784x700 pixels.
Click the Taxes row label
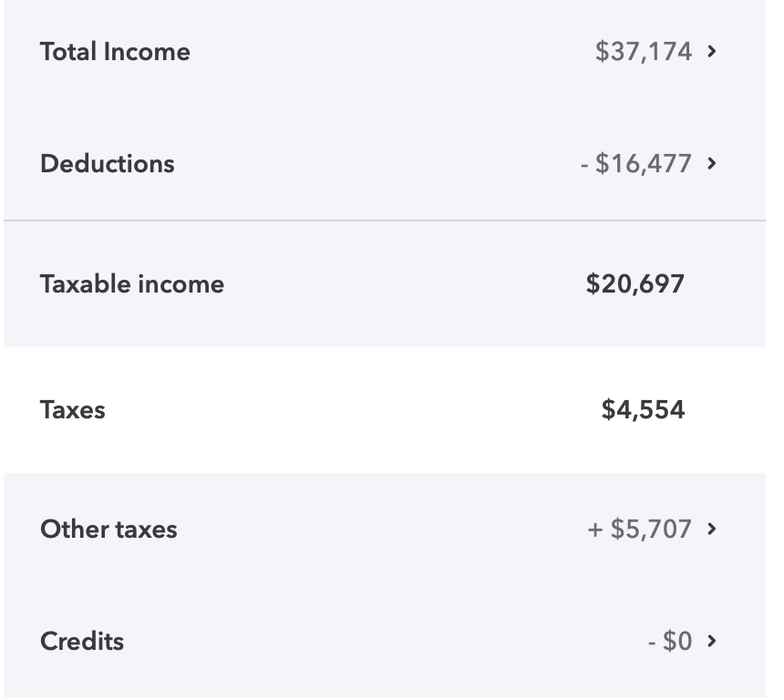pos(73,410)
